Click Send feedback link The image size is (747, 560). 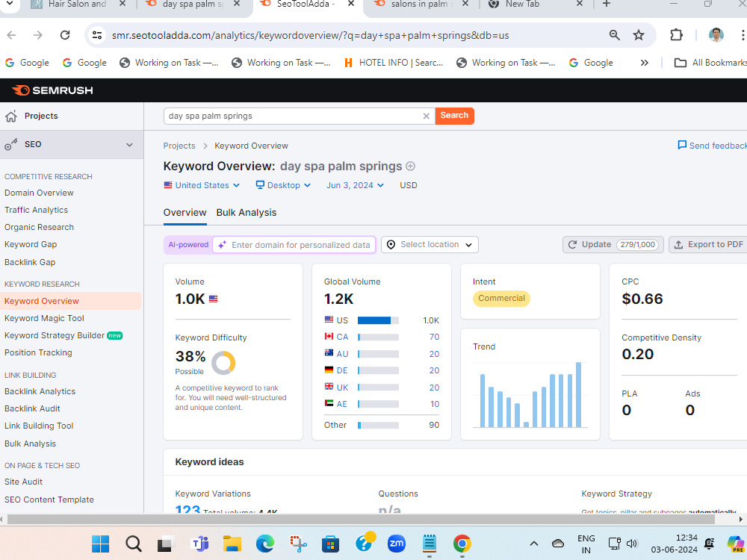coord(712,146)
